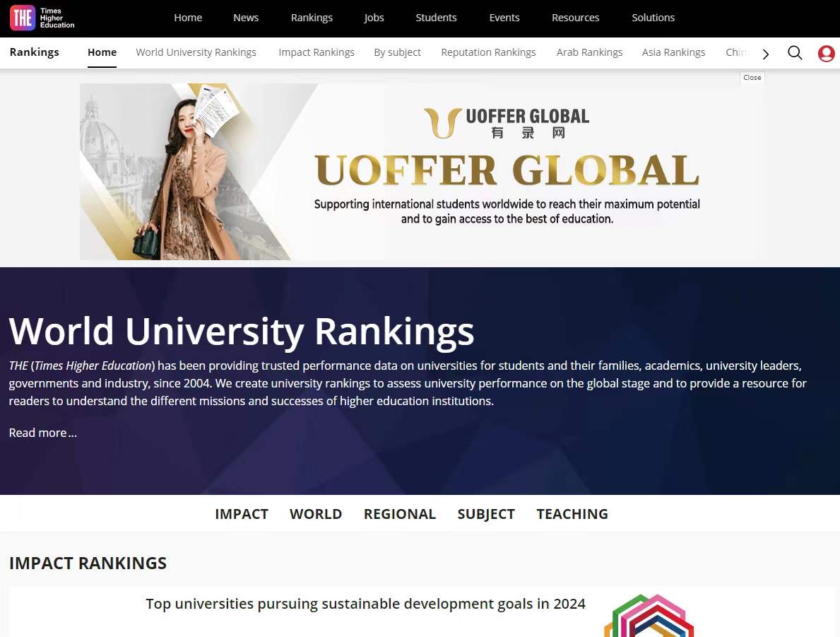Switch to By subject tab
The width and height of the screenshot is (840, 637).
click(398, 52)
